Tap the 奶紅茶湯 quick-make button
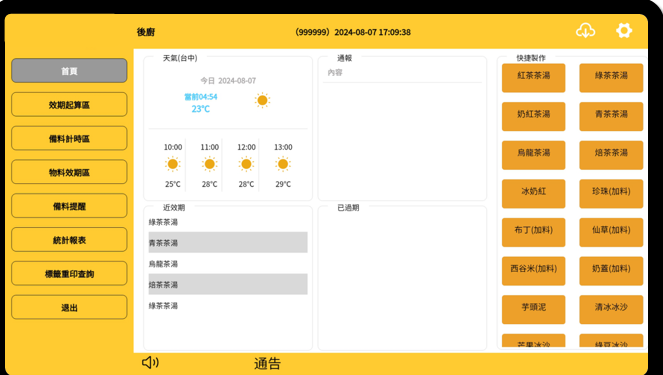Viewport: 663px width, 375px height. tap(534, 116)
